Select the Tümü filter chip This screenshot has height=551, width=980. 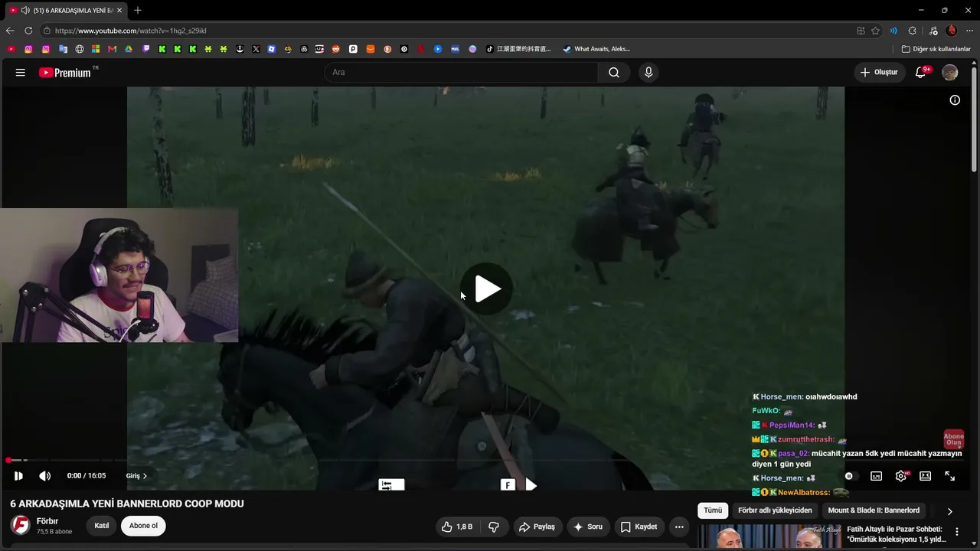click(713, 510)
